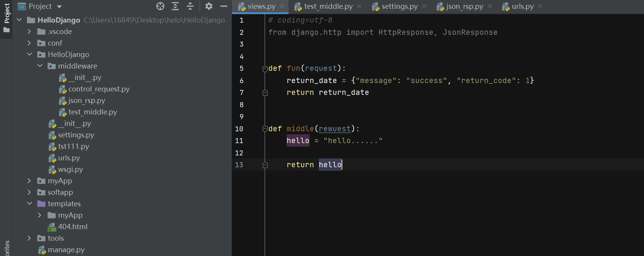
Task: Select test_middle.py in project tree
Action: coord(93,112)
